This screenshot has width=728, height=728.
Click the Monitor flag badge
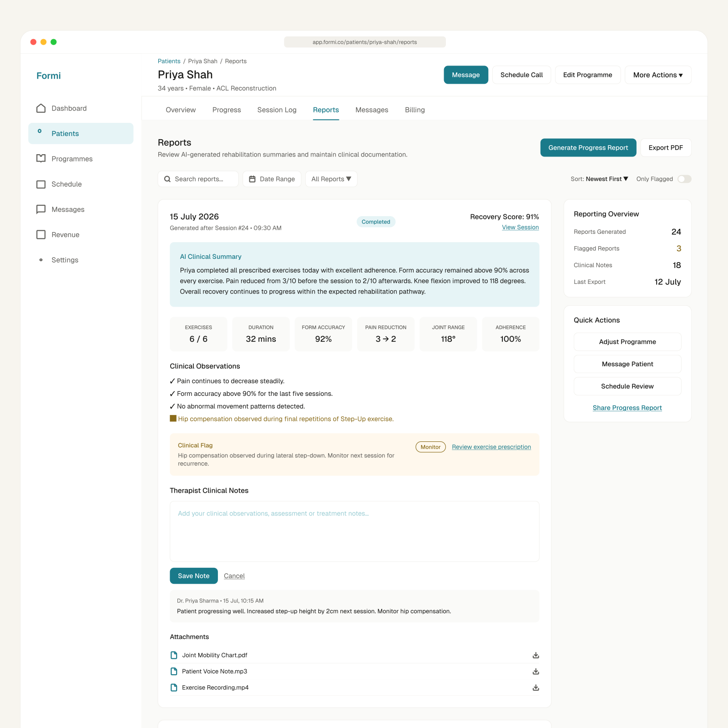pyautogui.click(x=430, y=447)
